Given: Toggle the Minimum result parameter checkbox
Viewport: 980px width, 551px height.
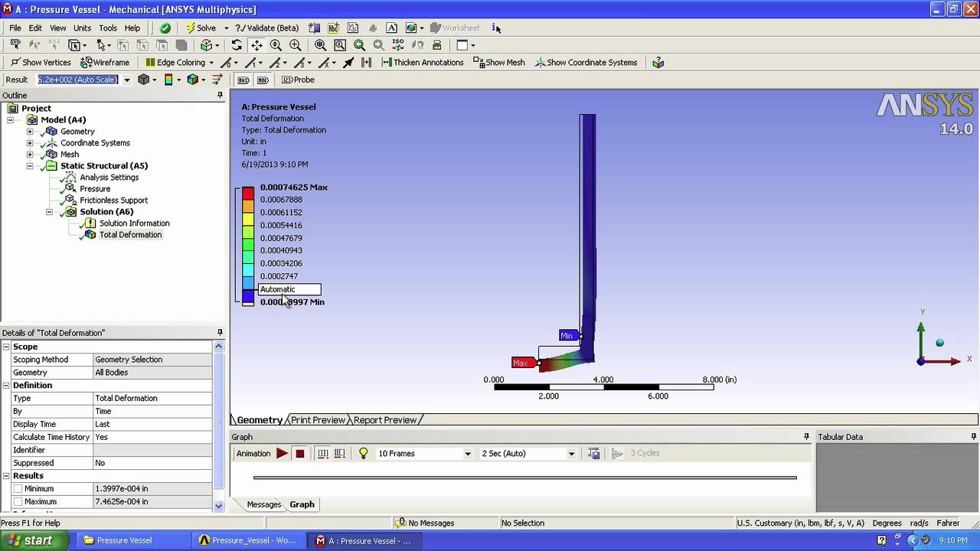Looking at the screenshot, I should coord(18,489).
